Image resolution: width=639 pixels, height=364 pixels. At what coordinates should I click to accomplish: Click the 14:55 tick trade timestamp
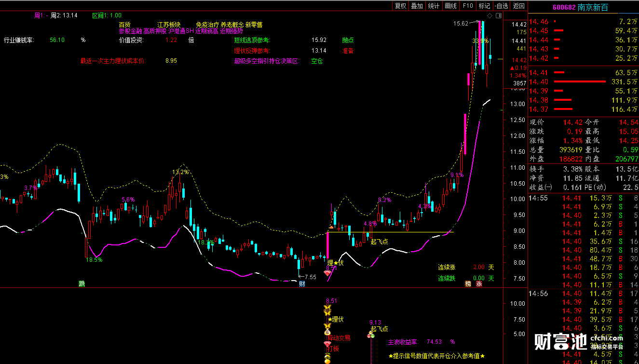coord(539,198)
